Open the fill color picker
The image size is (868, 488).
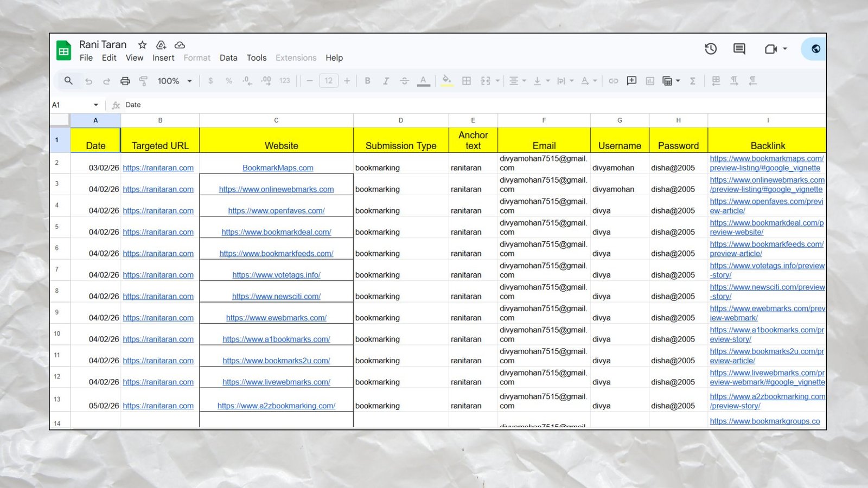[x=446, y=81]
